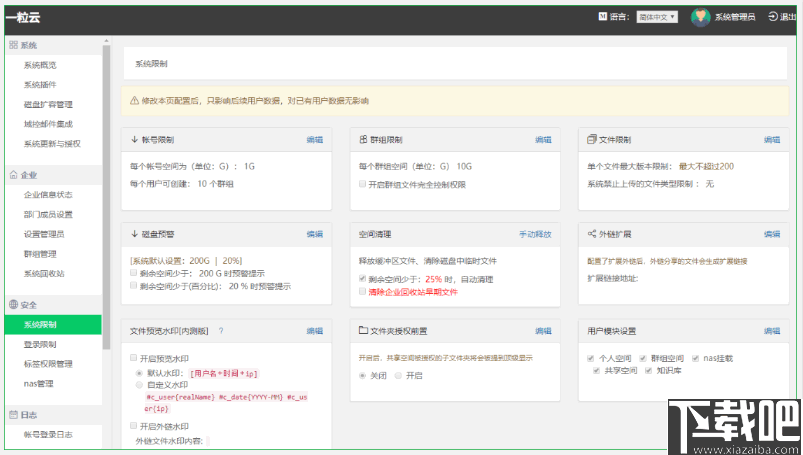Toggle 剩余空间少于 200 G checkbox
803x455 pixels.
pos(134,273)
